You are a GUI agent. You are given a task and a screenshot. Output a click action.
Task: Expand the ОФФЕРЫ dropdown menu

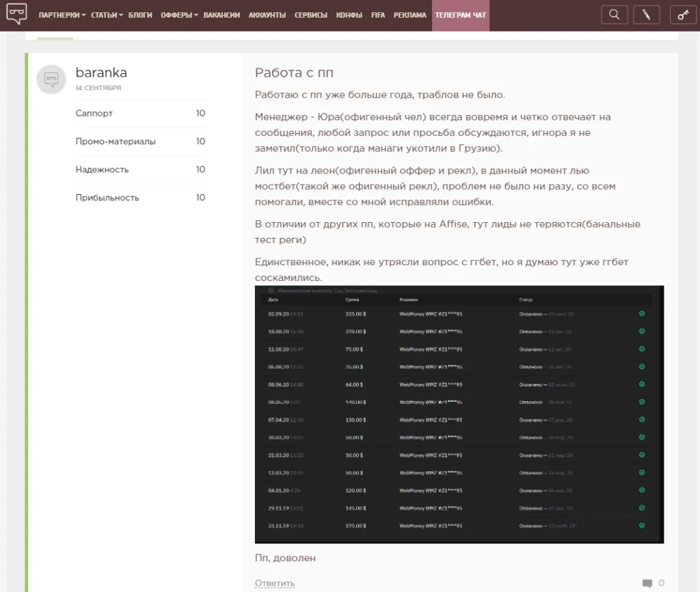[x=180, y=15]
